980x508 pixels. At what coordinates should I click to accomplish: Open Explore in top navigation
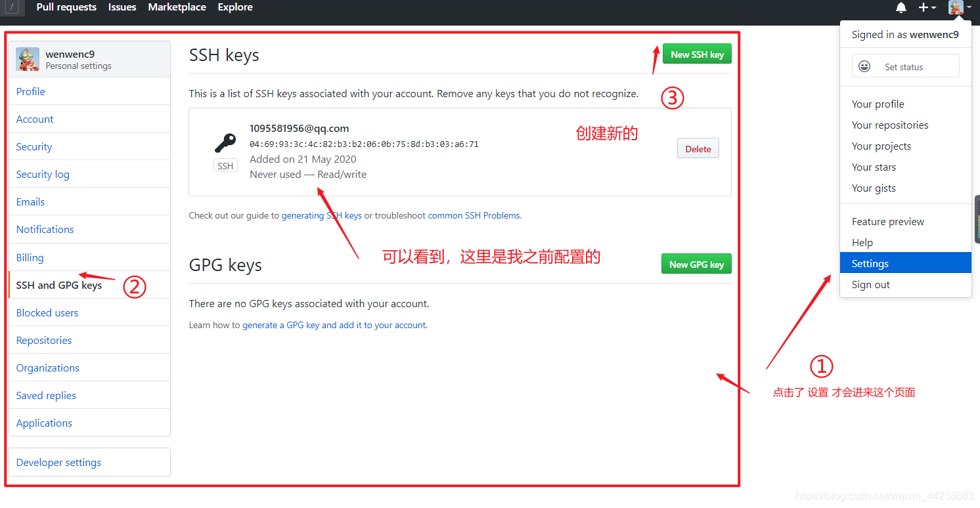(235, 7)
